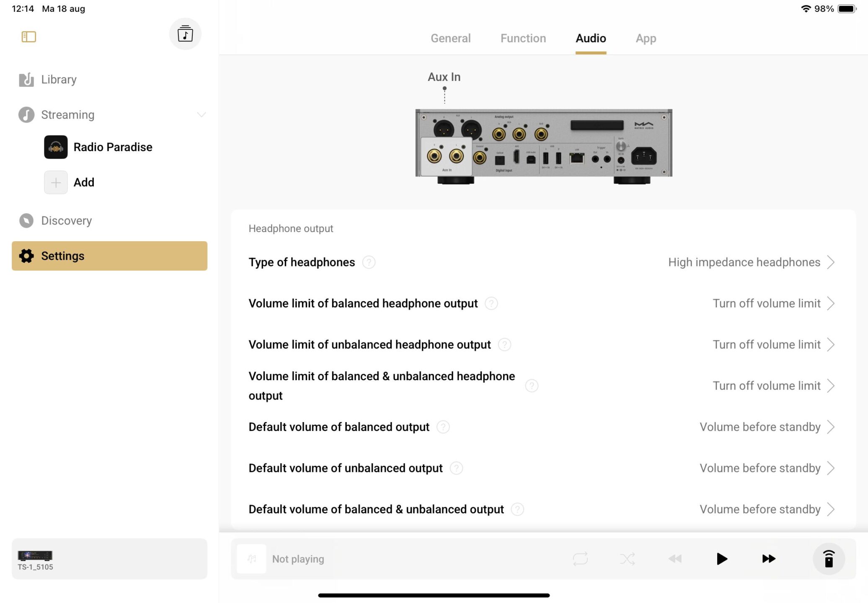Skip to the next track

click(769, 559)
